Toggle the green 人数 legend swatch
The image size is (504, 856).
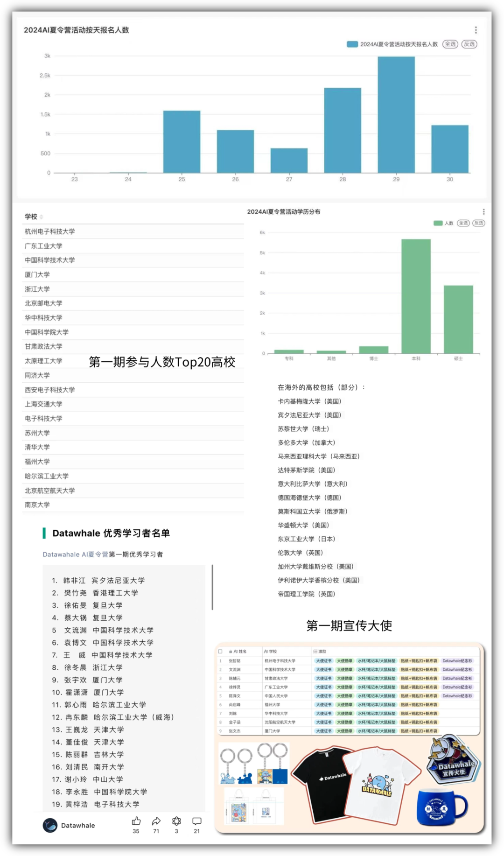tap(438, 223)
